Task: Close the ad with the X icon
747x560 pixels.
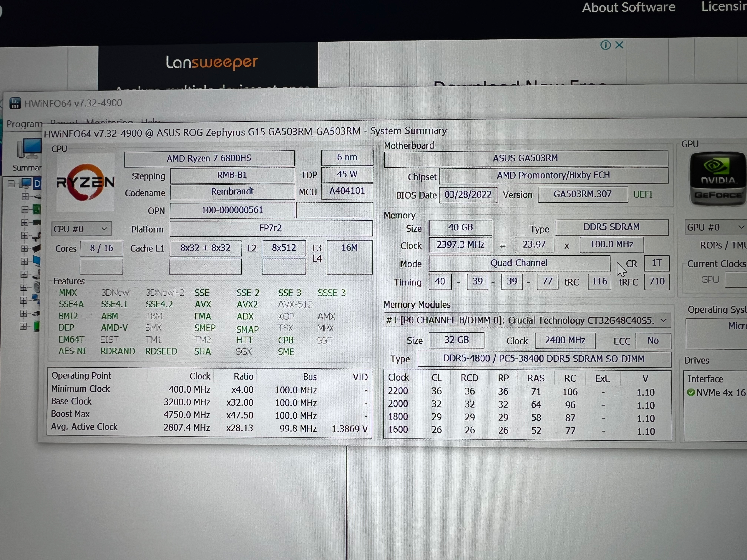Action: pos(619,45)
